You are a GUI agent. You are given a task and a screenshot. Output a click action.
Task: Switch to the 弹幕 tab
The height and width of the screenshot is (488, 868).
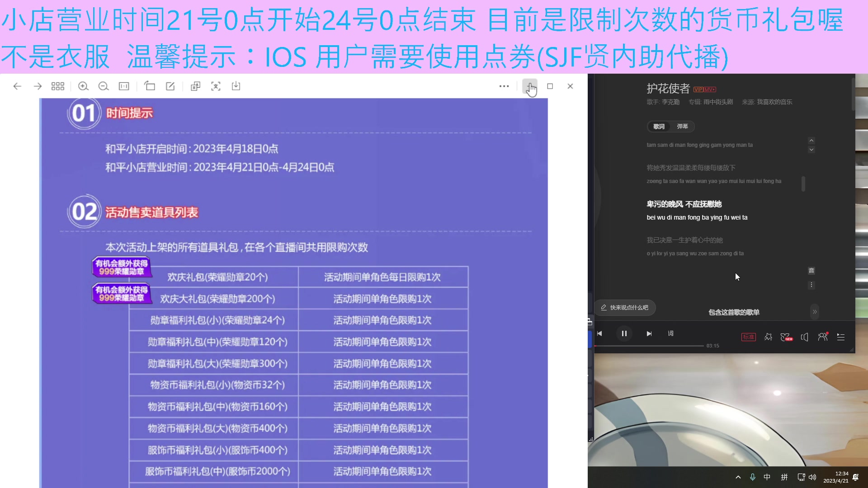(x=682, y=127)
